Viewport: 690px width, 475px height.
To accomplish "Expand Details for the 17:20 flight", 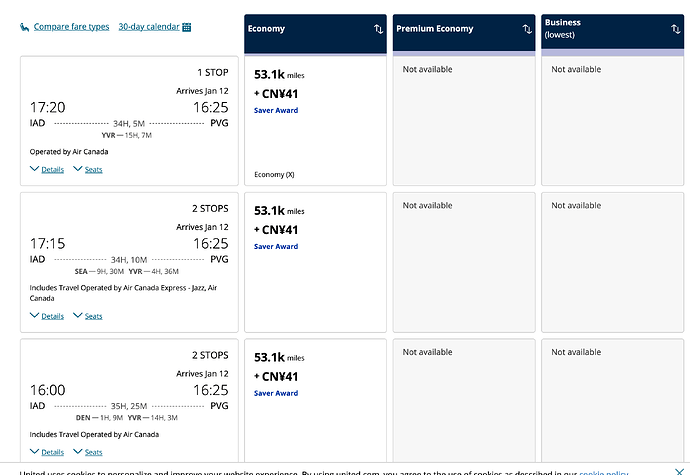I will click(47, 169).
